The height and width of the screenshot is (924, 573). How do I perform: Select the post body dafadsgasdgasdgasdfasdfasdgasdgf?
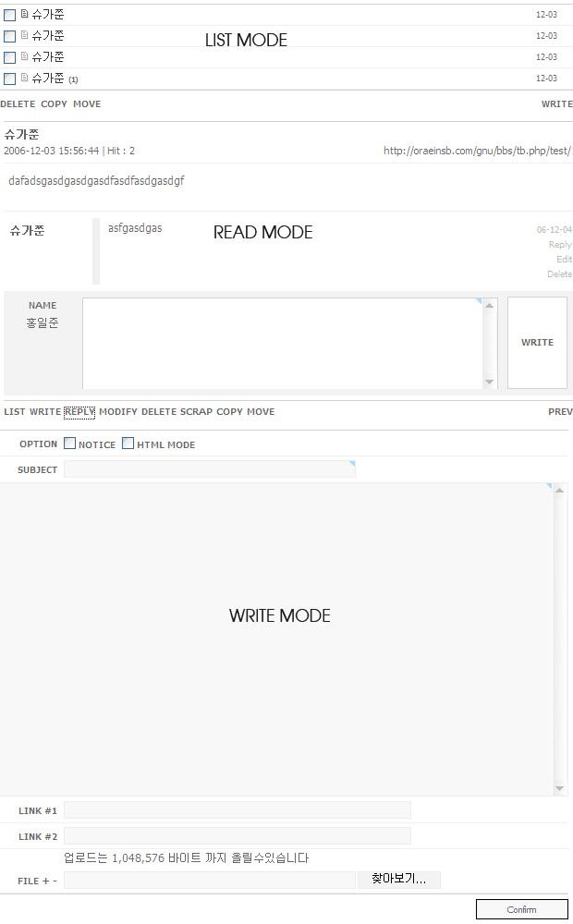tap(96, 181)
